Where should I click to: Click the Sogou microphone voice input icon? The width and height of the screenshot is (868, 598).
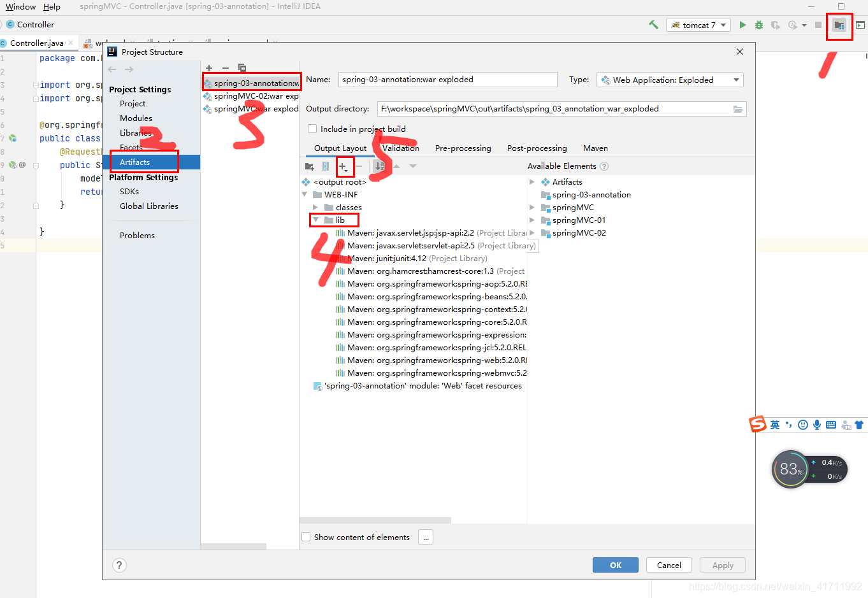817,425
